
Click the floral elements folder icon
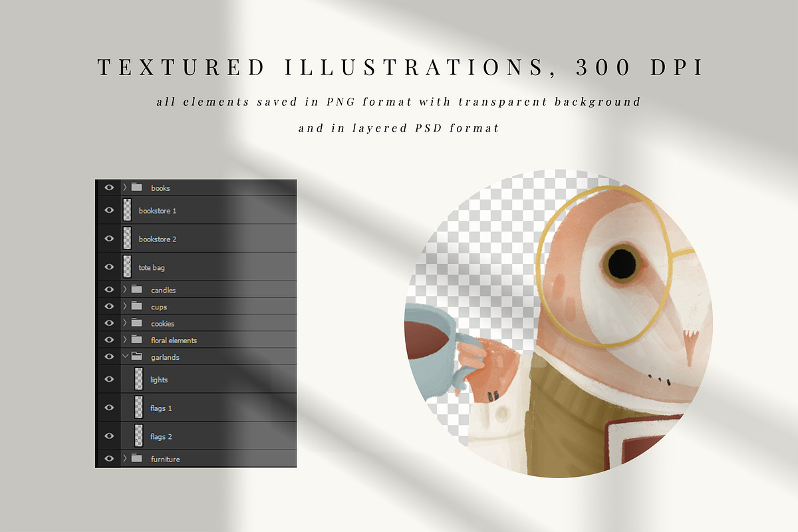point(137,340)
